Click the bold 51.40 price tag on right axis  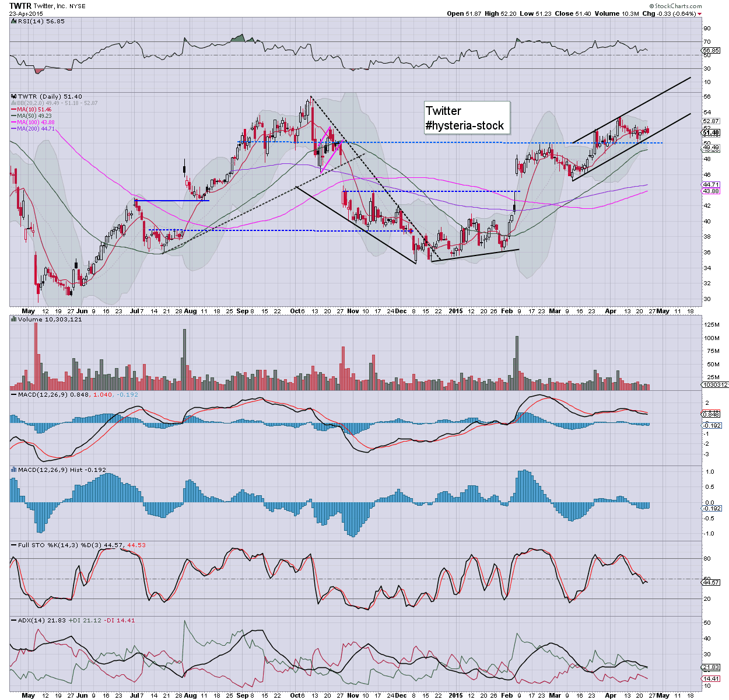coord(710,133)
